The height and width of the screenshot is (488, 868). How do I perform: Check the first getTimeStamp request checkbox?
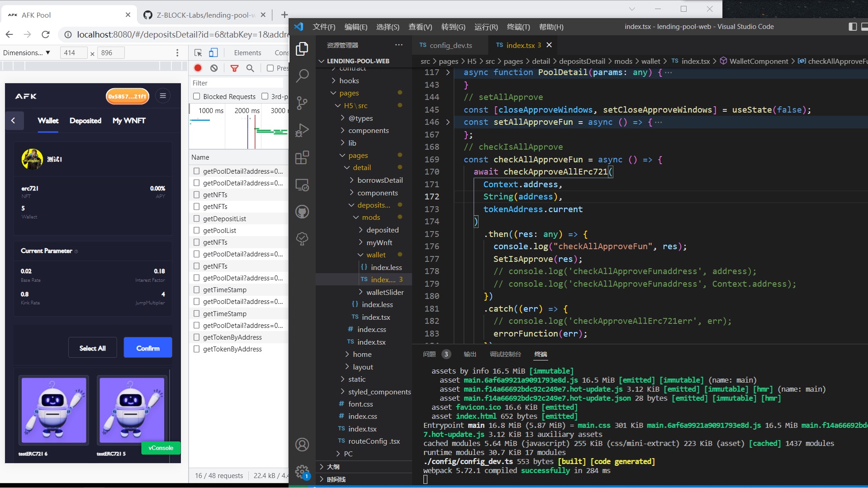(197, 289)
